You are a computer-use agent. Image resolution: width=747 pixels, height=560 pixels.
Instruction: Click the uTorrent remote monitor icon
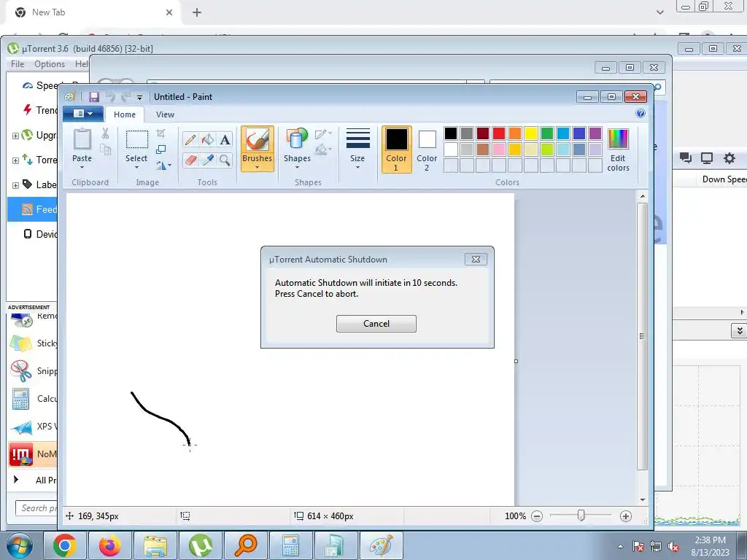707,158
